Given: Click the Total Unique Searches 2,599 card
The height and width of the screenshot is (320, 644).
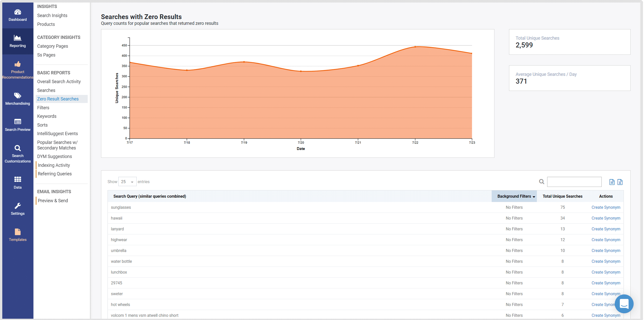Looking at the screenshot, I should click(569, 42).
